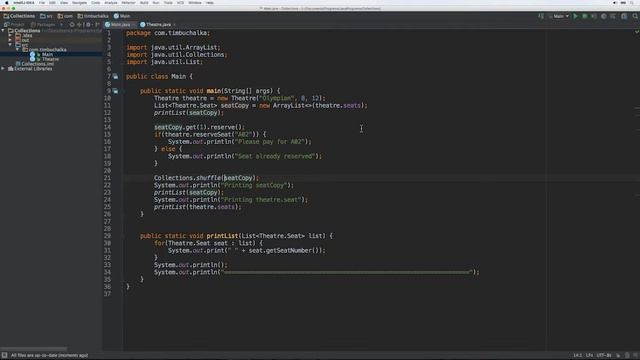Open the Navigate menu

[x=79, y=2]
